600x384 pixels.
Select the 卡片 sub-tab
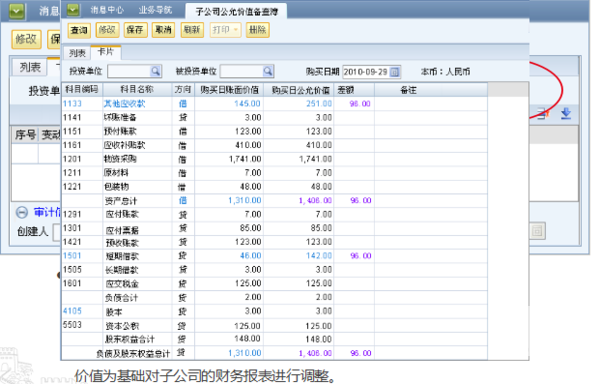click(106, 52)
